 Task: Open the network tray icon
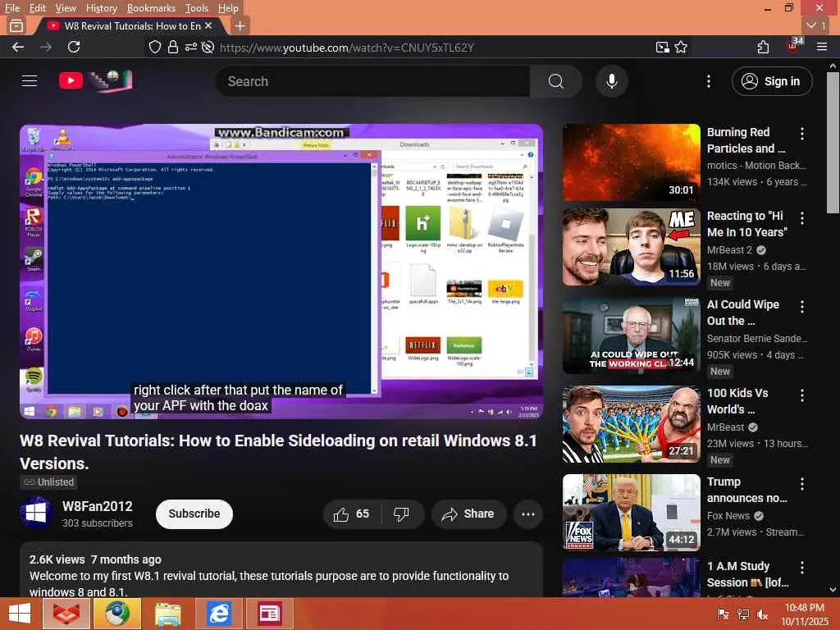coord(743,614)
